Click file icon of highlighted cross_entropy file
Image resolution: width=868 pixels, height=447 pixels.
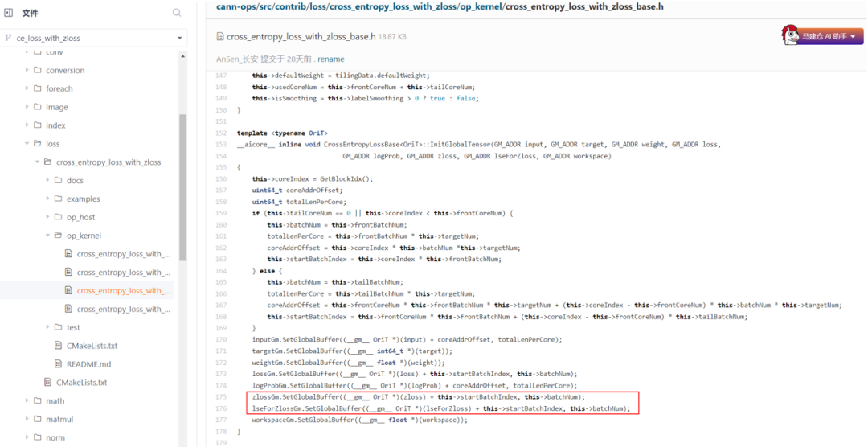(x=68, y=290)
